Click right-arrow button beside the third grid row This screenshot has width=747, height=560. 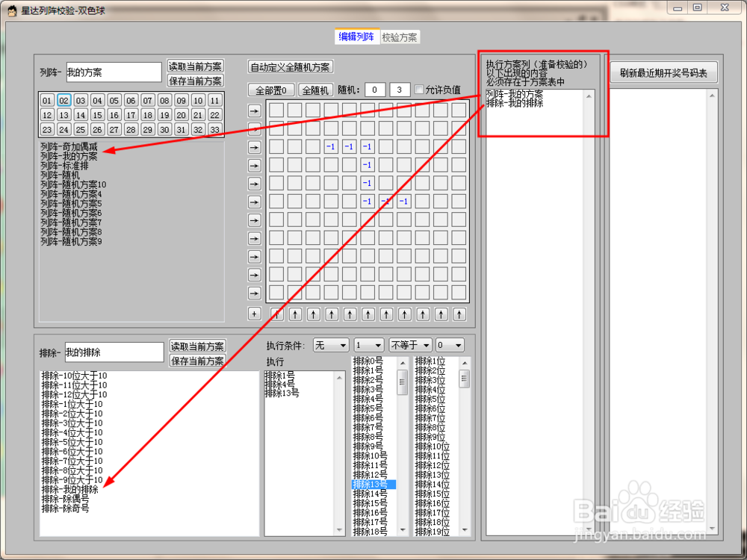(x=255, y=148)
